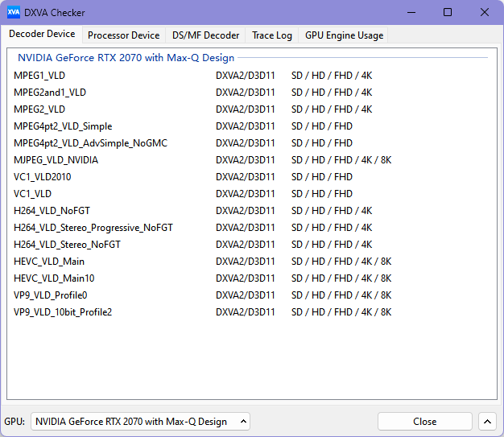Maximize the DXVA Checker window
This screenshot has width=504, height=437.
[448, 12]
